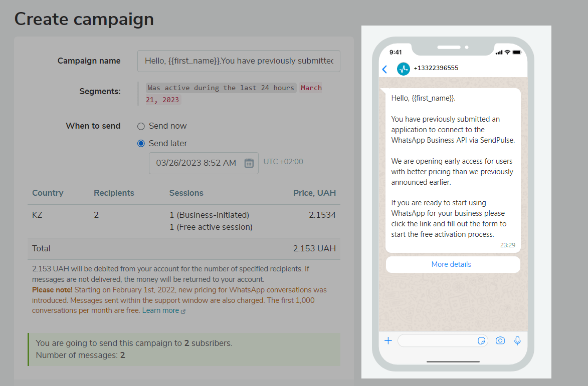Open the calendar icon in the date field

click(249, 163)
